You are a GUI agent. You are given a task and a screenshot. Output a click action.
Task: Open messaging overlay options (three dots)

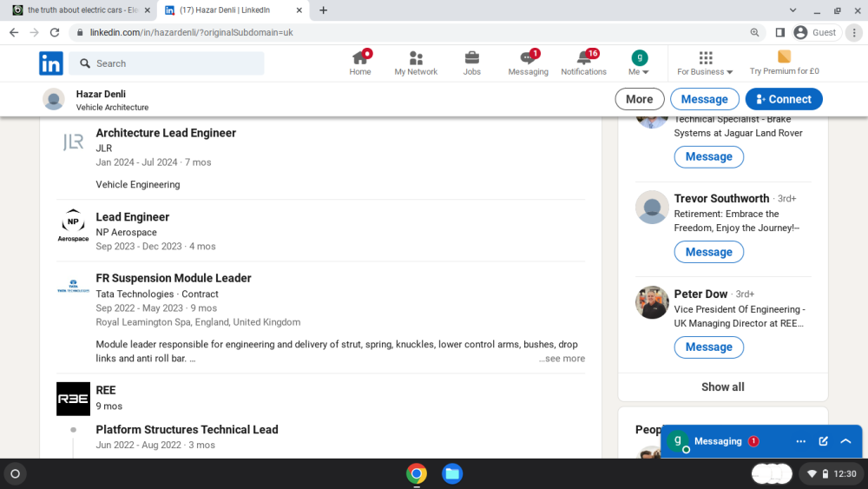pyautogui.click(x=800, y=441)
